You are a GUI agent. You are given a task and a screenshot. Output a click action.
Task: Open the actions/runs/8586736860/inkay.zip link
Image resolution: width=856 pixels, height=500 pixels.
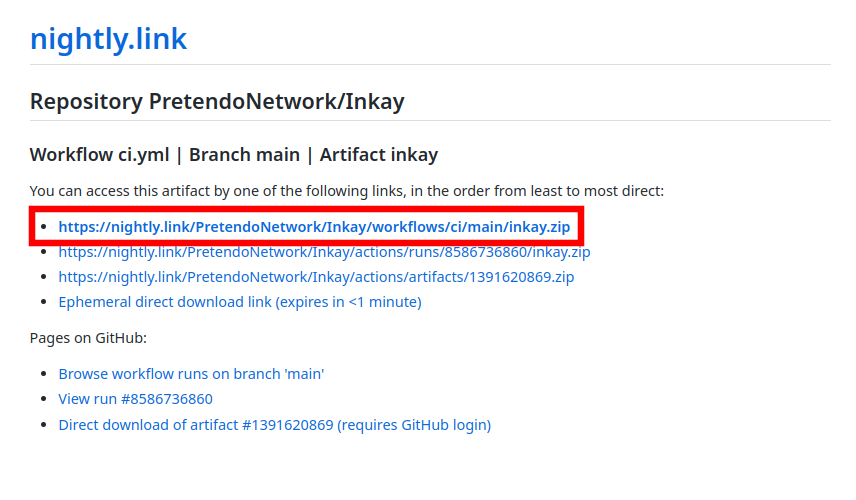tap(324, 252)
